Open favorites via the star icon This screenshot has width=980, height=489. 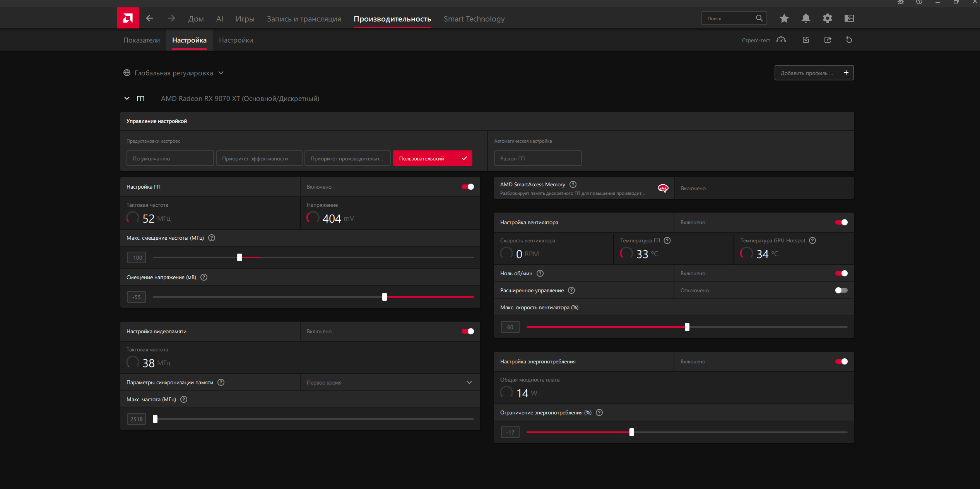coord(784,18)
